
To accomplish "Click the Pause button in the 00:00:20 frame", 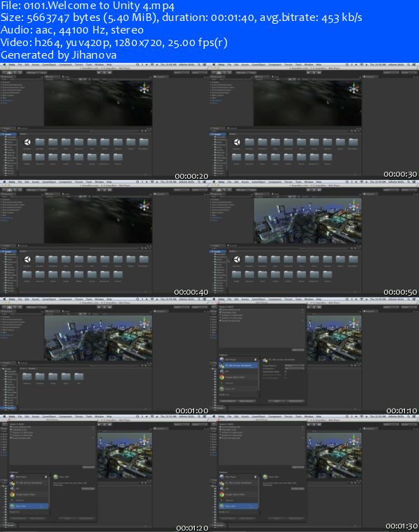I will click(x=105, y=73).
